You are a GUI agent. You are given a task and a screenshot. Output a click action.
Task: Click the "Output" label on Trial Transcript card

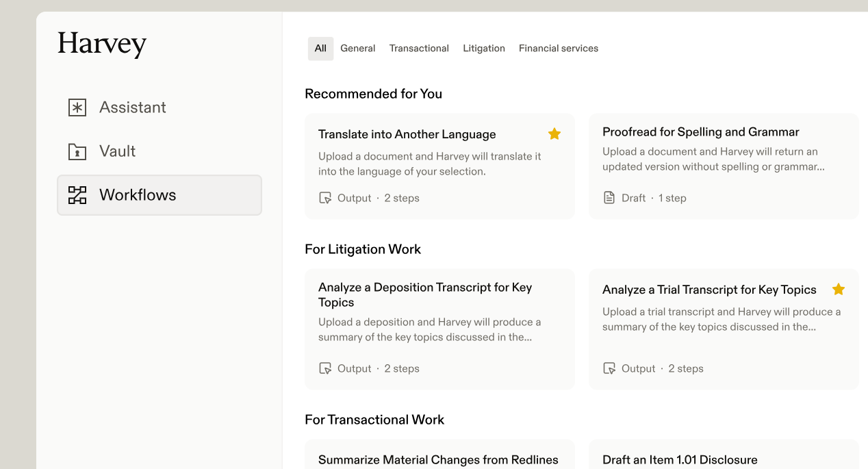coord(638,368)
